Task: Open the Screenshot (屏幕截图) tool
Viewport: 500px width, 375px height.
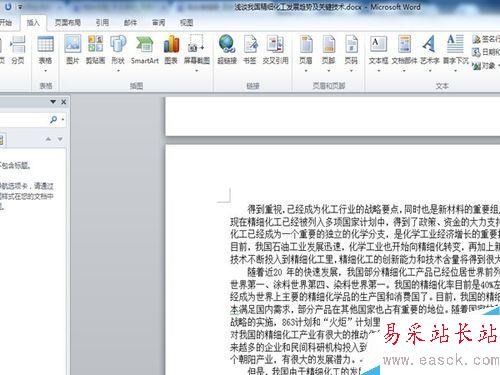Action: tap(197, 53)
